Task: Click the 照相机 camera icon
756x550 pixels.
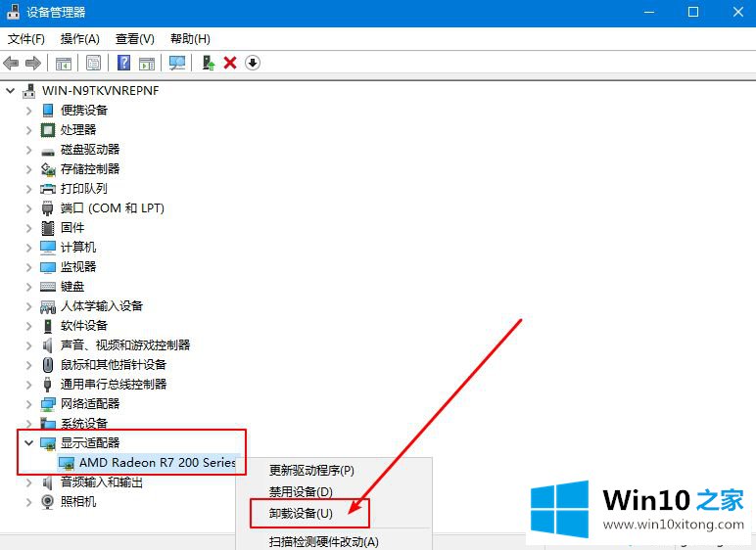Action: tap(48, 501)
